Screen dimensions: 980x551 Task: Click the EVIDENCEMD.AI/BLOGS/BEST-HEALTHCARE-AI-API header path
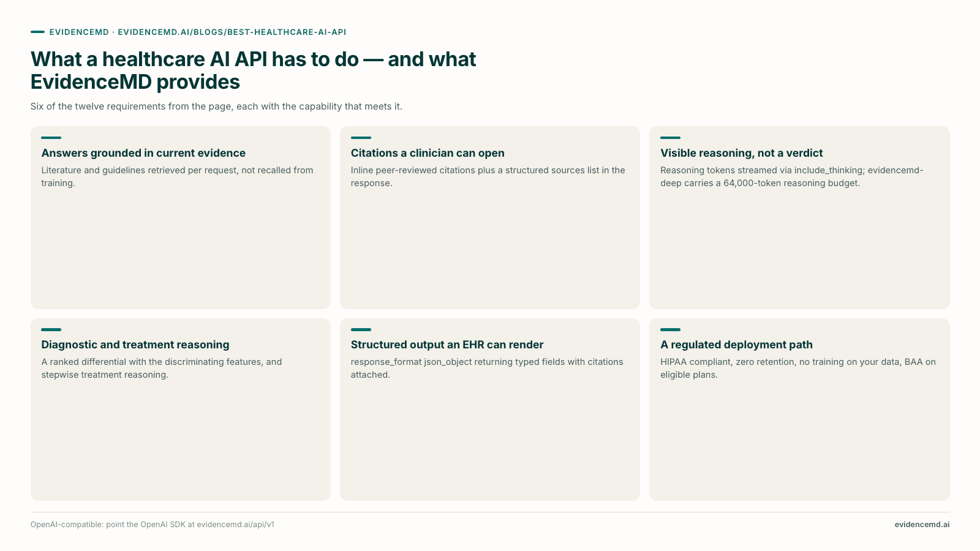click(232, 32)
